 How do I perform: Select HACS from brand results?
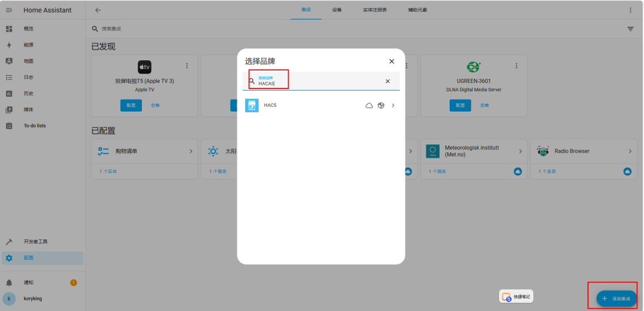tap(321, 105)
